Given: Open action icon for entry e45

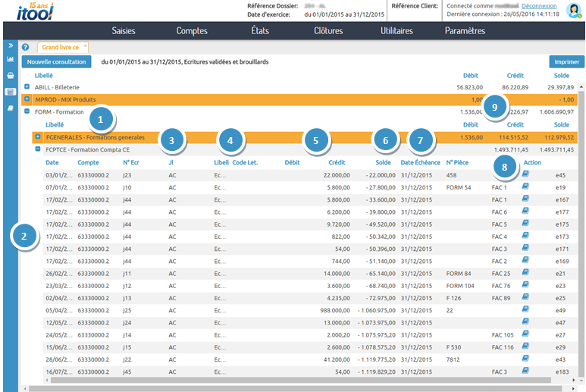Looking at the screenshot, I should (525, 174).
